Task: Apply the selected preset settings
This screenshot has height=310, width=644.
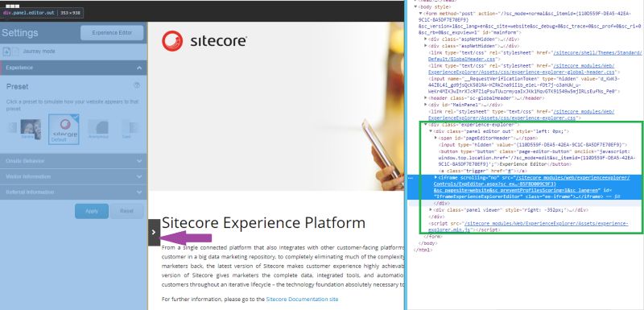Action: (92, 211)
